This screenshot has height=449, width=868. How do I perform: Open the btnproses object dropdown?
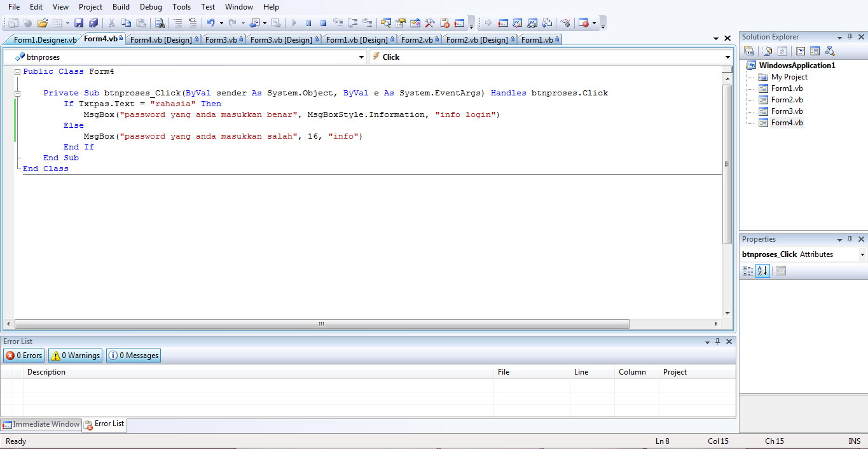tap(362, 57)
